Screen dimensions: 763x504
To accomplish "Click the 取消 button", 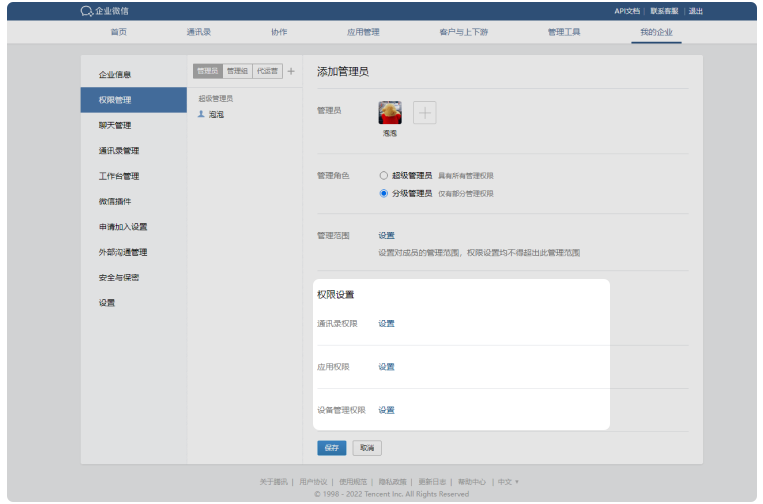I will click(367, 448).
